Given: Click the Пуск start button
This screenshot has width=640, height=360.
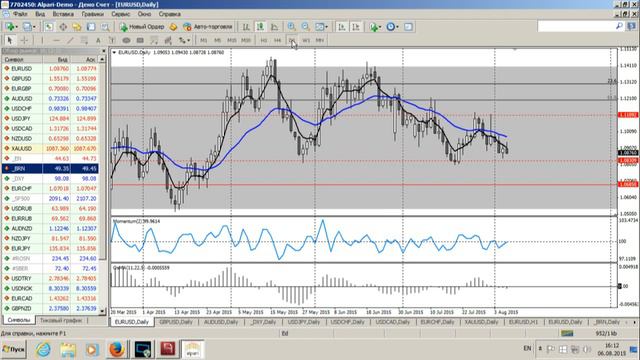Looking at the screenshot, I should coord(13,349).
